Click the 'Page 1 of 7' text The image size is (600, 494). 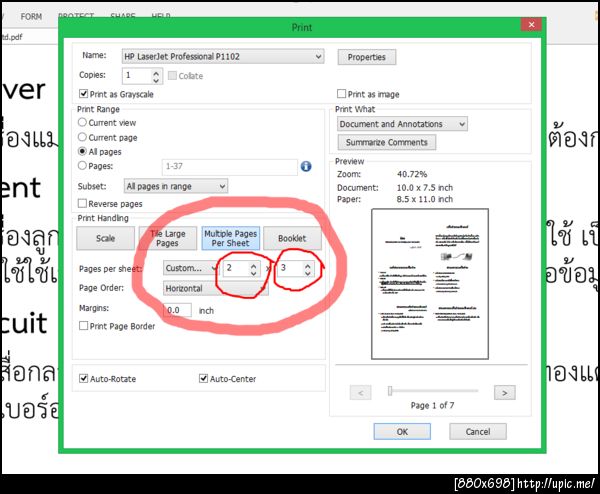click(432, 405)
